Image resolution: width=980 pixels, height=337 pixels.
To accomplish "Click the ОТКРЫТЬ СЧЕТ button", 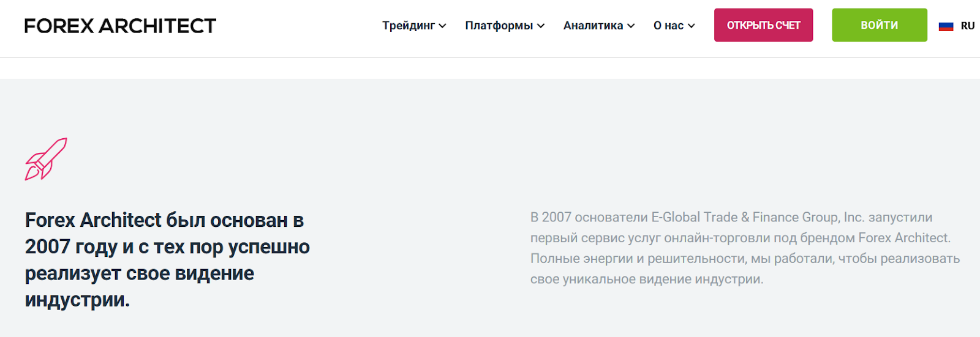I will coord(763,25).
